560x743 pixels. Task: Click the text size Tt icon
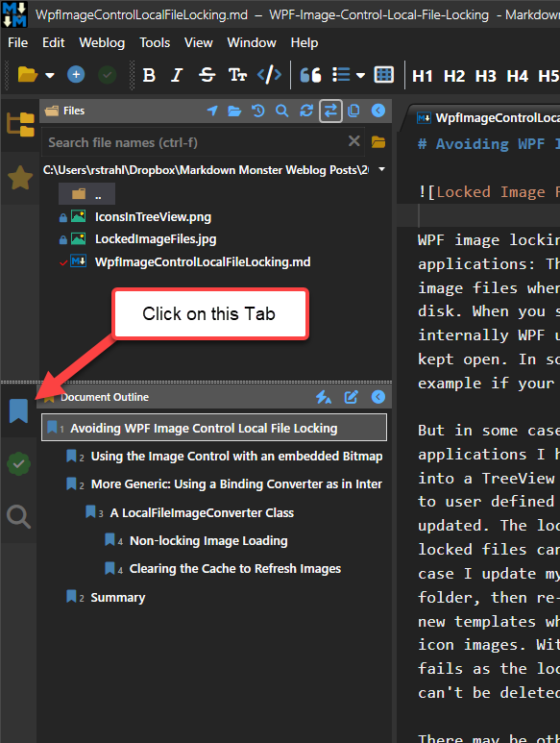pyautogui.click(x=237, y=75)
